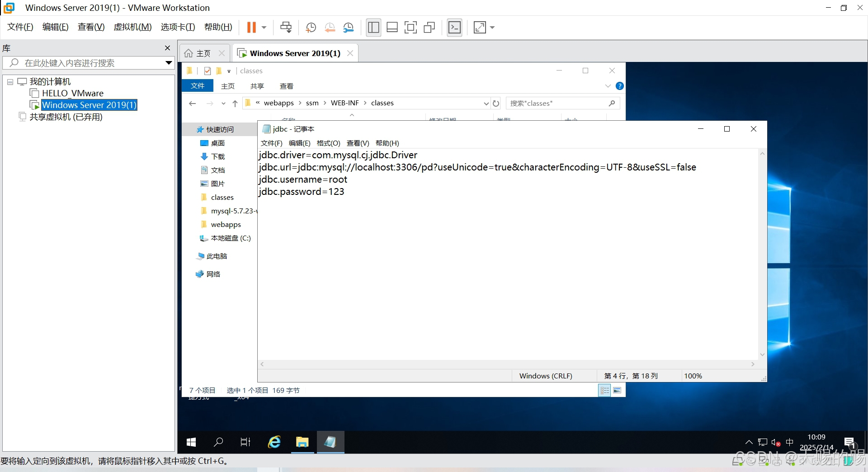Open the action center notification icon
This screenshot has height=472, width=868.
(x=849, y=442)
